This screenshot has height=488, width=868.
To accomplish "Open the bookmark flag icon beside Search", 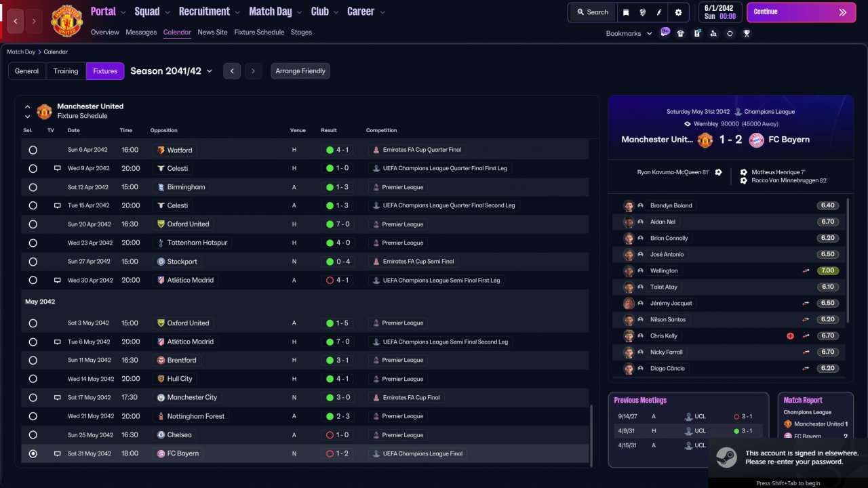I will [626, 12].
